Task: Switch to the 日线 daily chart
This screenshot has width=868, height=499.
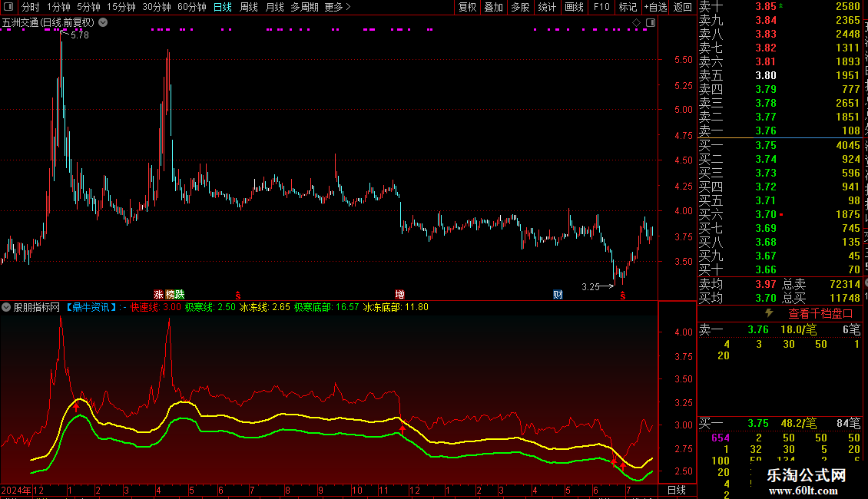Action: [x=223, y=7]
